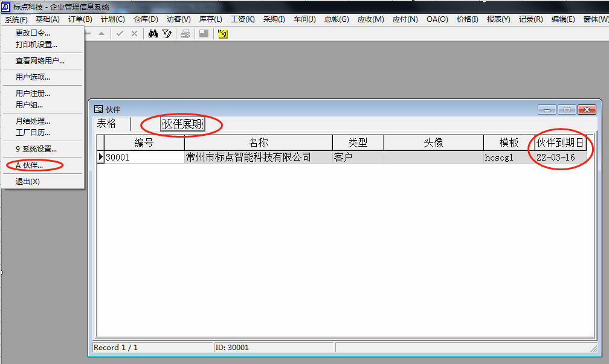Image resolution: width=609 pixels, height=364 pixels.
Task: Choose 查看网络用户 menu item
Action: point(40,60)
